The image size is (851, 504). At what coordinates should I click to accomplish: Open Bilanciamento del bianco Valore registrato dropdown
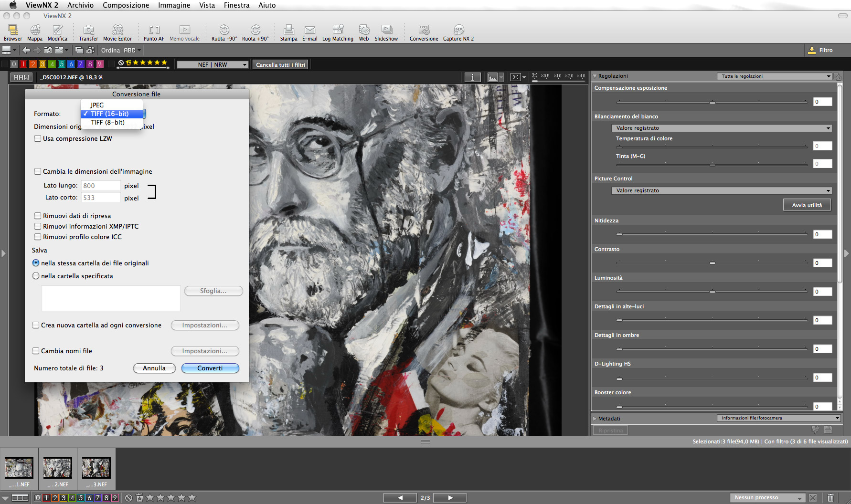tap(722, 128)
